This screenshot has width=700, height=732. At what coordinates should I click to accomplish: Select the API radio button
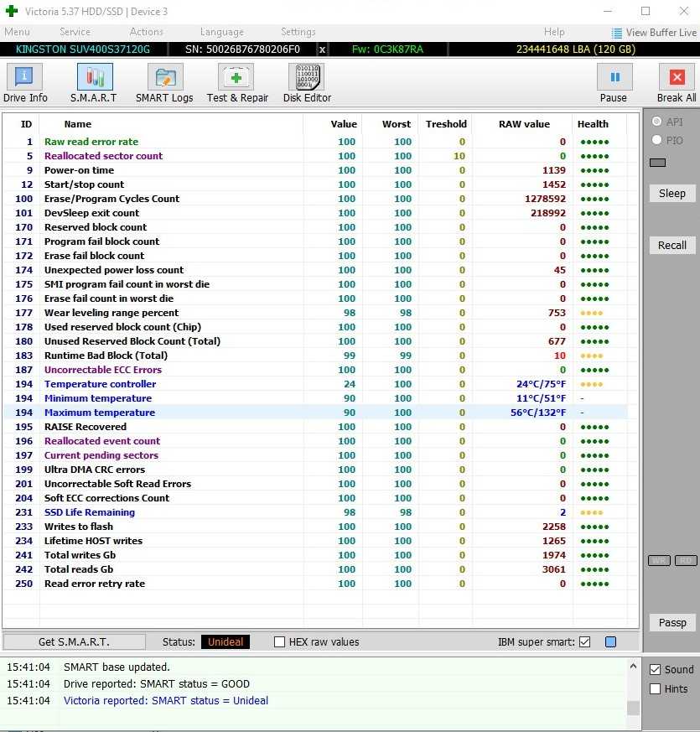pyautogui.click(x=656, y=122)
